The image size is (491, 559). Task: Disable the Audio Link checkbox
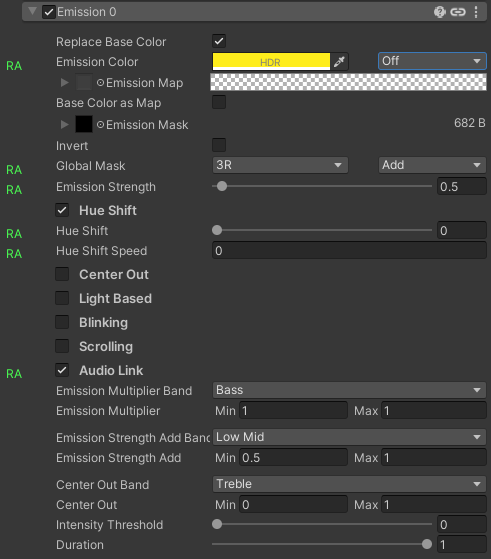[62, 370]
